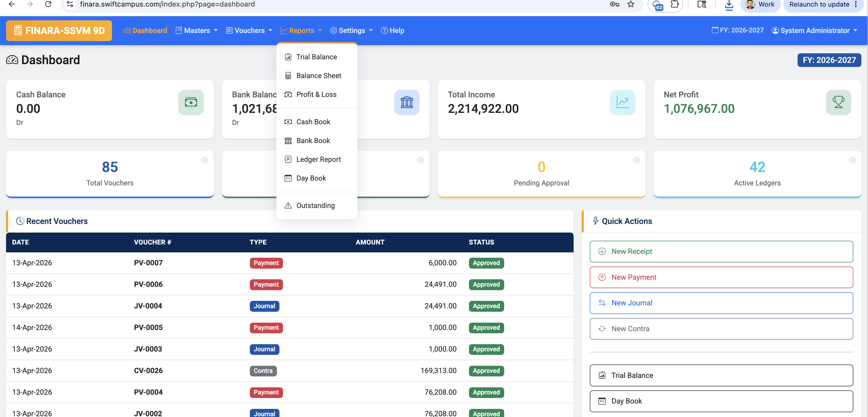Click the browser tab search icon
Viewport: 868px width, 417px height.
click(702, 4)
